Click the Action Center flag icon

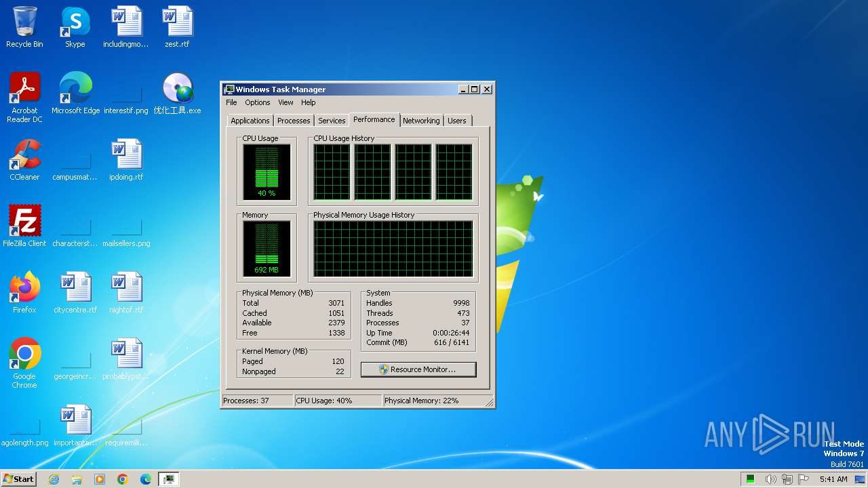click(x=804, y=479)
